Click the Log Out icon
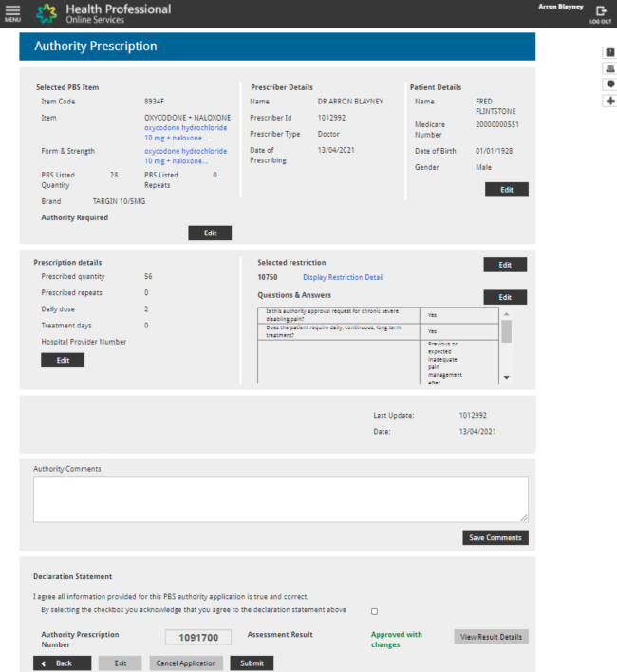This screenshot has height=672, width=617. pos(600,14)
